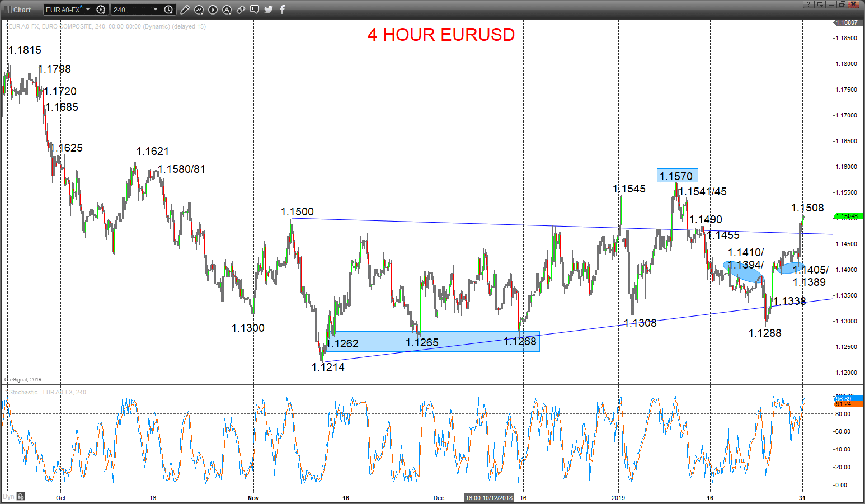Click the Chart window title label
This screenshot has width=865, height=504.
(x=22, y=10)
